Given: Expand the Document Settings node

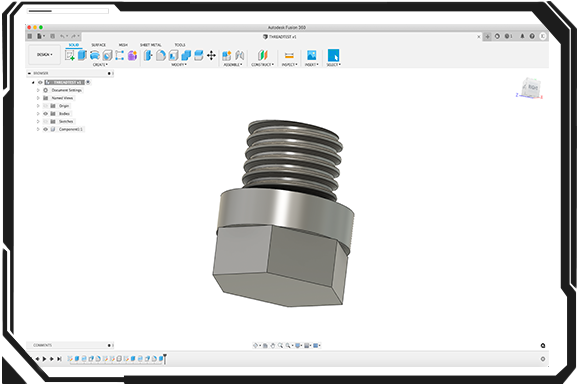Looking at the screenshot, I should pos(38,90).
